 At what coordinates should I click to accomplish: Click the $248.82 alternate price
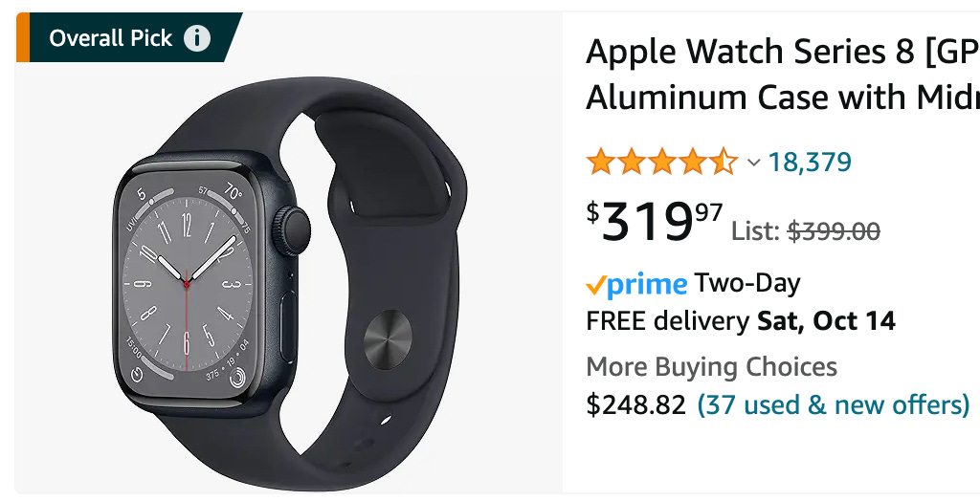(x=635, y=404)
